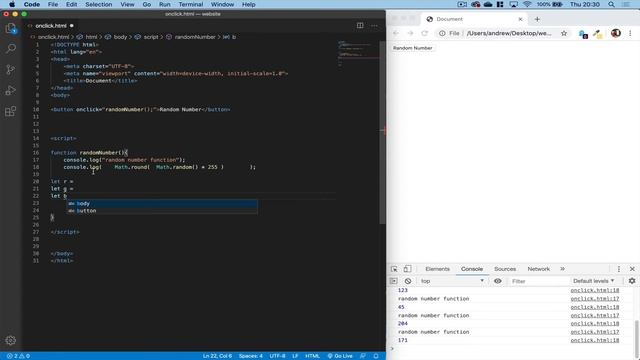
Task: Click the LF end-of-line status item
Action: [295, 356]
